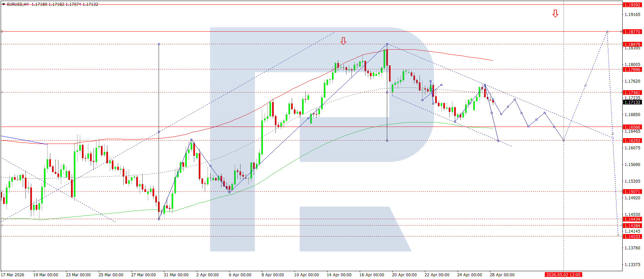
Task: Select the 1.18479 price level label
Action: 632,44
